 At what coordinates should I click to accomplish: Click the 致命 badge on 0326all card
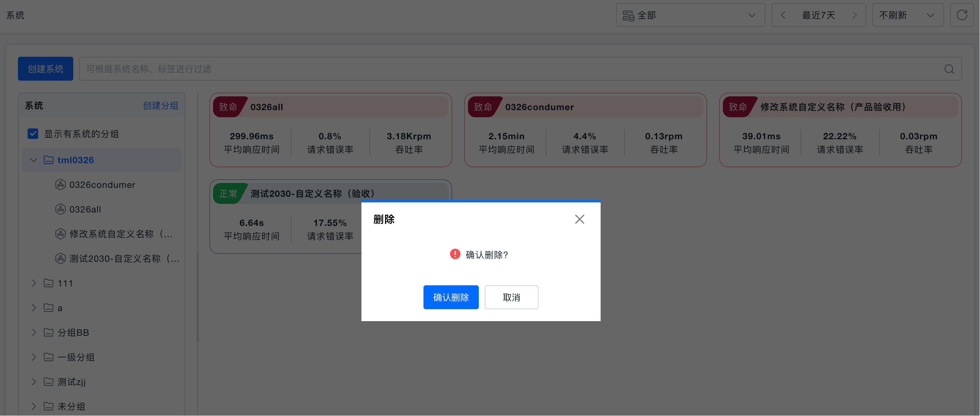(228, 107)
